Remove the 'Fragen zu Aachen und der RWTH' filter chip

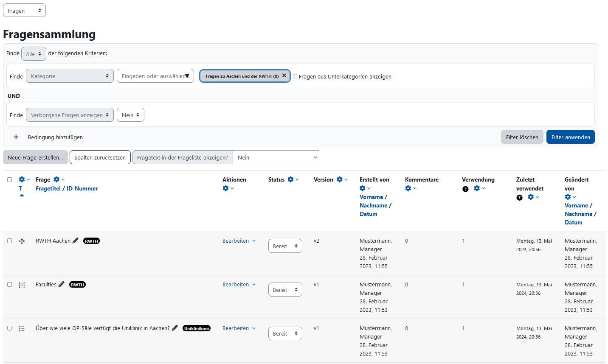pos(284,76)
